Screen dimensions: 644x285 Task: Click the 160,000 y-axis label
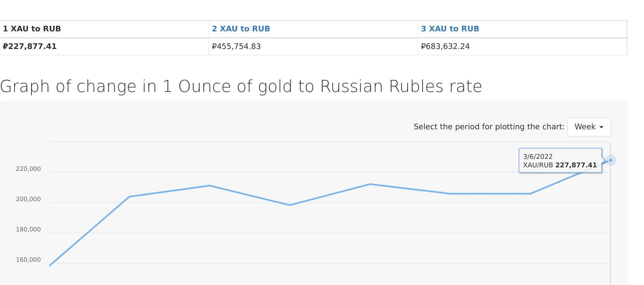28,260
